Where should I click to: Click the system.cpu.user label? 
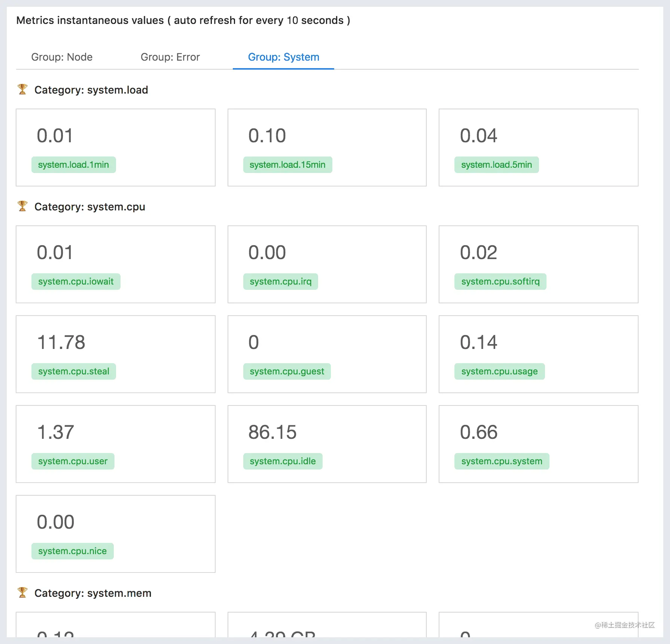pyautogui.click(x=73, y=461)
